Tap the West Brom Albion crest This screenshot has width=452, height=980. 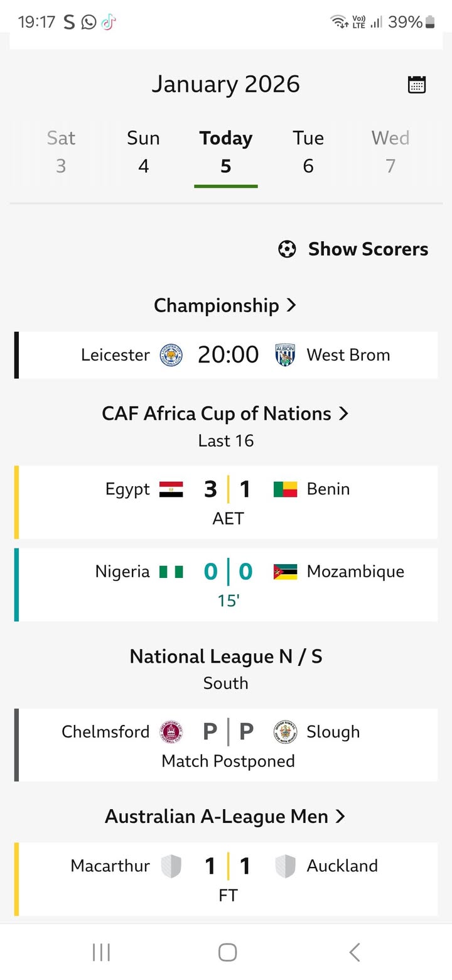pyautogui.click(x=285, y=355)
